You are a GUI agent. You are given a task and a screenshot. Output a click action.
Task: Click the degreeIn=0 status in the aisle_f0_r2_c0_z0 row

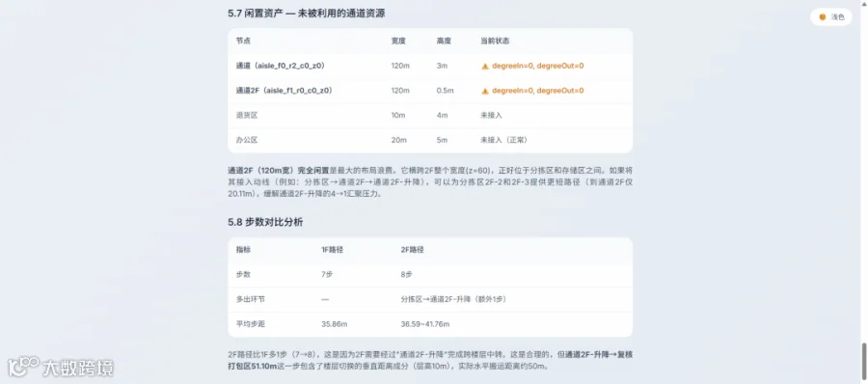pos(538,66)
